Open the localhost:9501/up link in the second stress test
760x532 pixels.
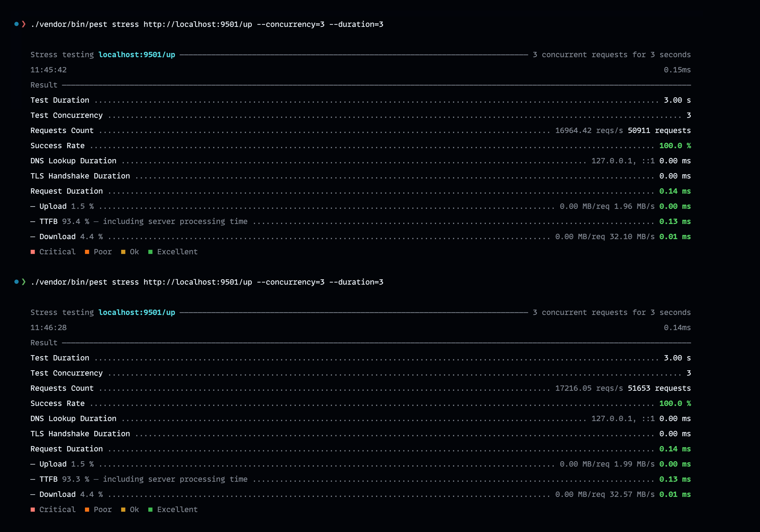(x=137, y=313)
